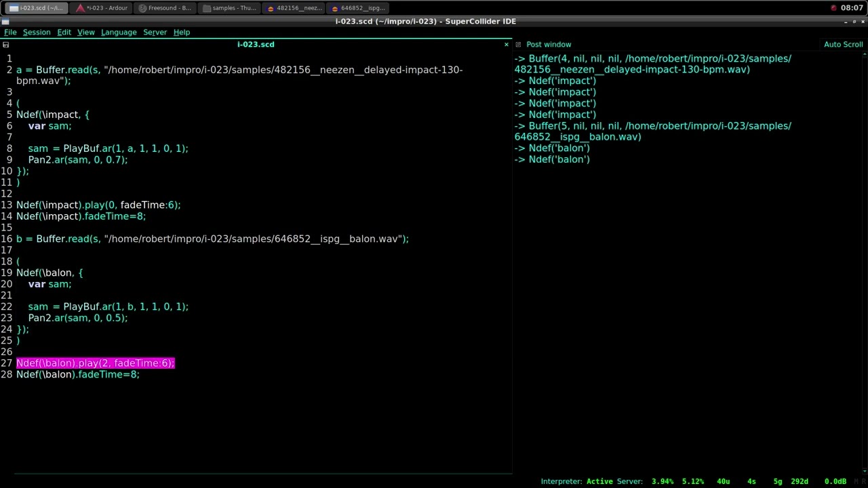
Task: Click Ndef(\balon, { on line 19
Action: (50, 272)
